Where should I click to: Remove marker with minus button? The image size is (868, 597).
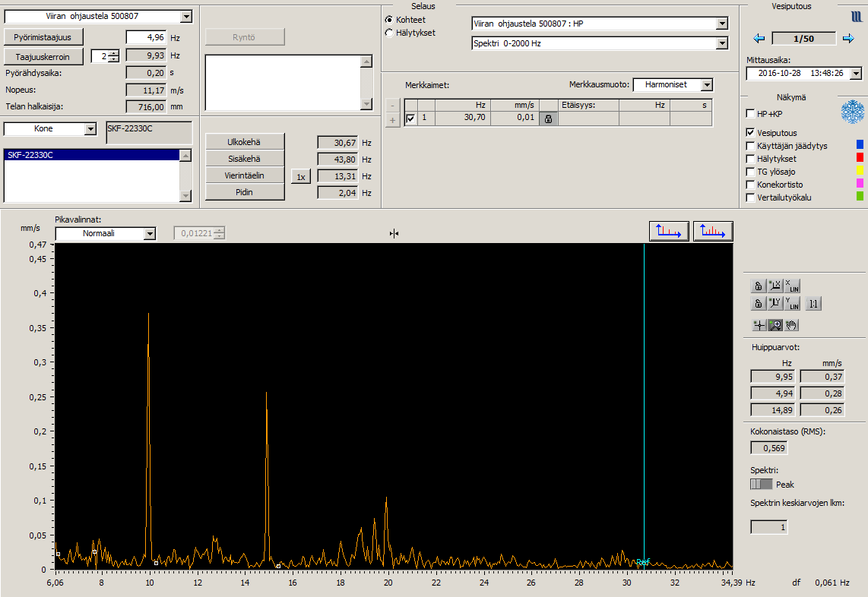pos(392,105)
